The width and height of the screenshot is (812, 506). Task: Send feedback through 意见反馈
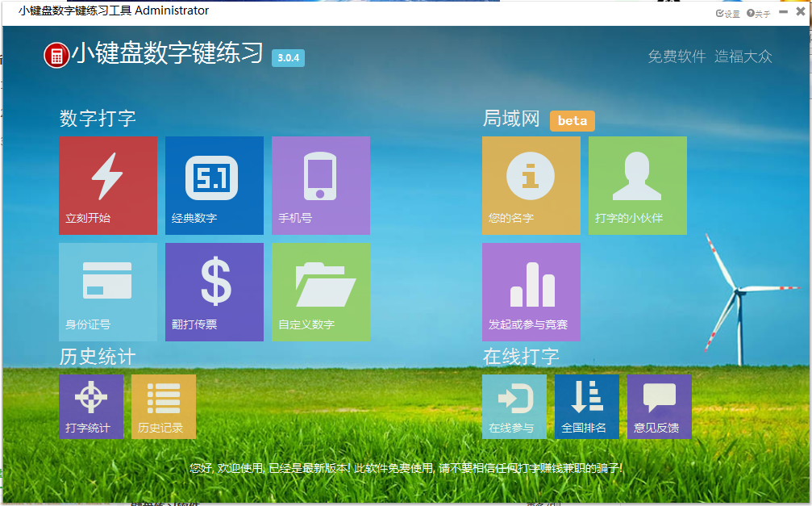point(659,406)
